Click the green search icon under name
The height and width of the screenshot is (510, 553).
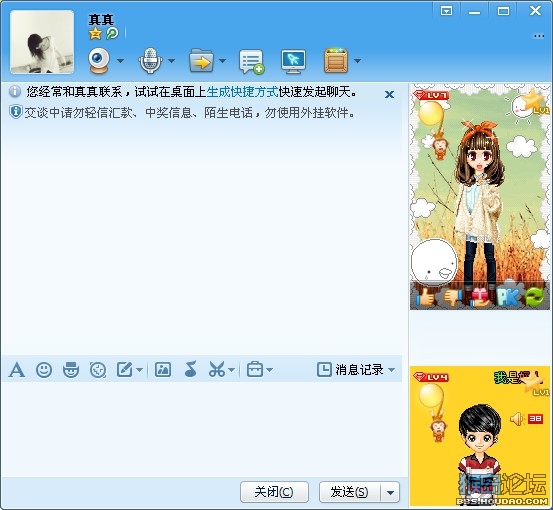(112, 34)
